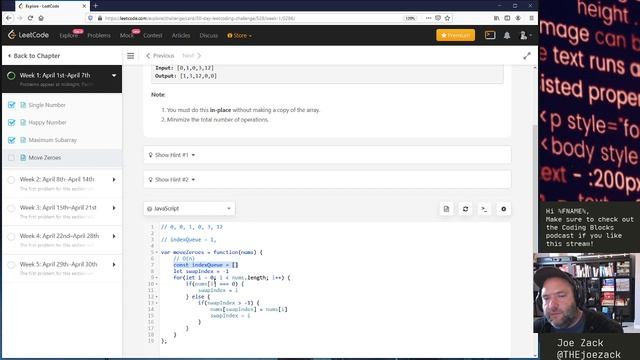Click the LeetCode logo
Screen dimensions: 640x360
pyautogui.click(x=28, y=35)
